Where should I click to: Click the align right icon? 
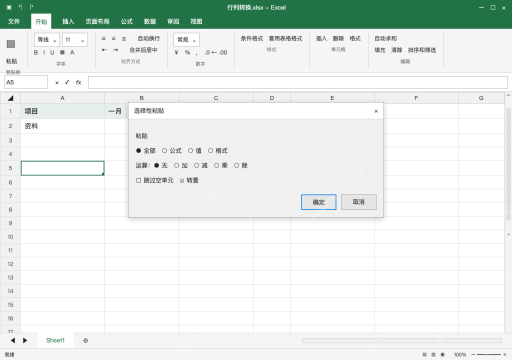click(124, 39)
